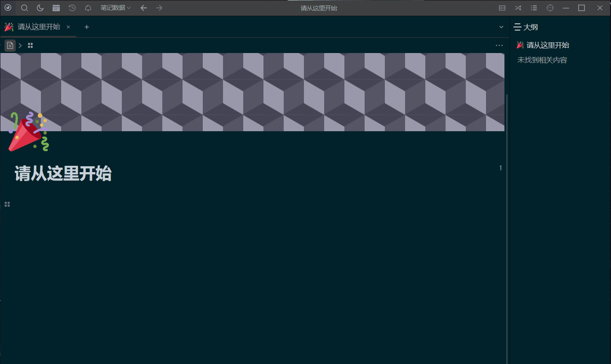The width and height of the screenshot is (611, 364).
Task: Open notifications with the bell icon
Action: click(x=88, y=8)
